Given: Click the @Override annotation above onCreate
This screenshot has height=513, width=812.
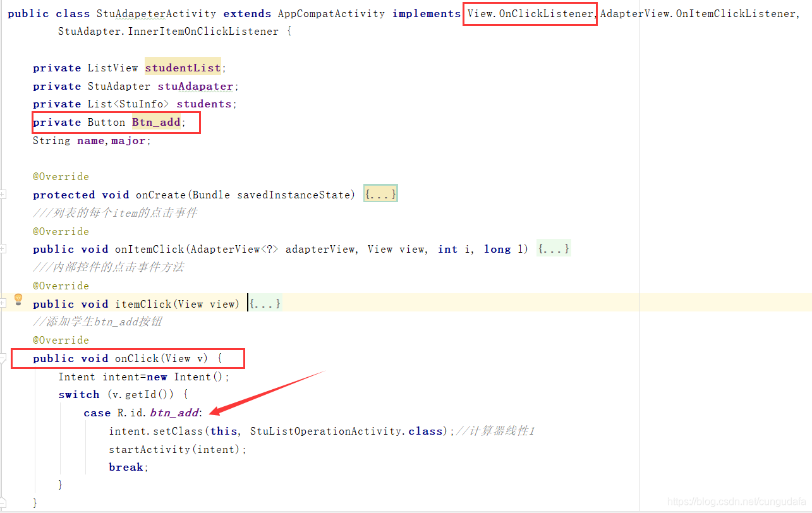Looking at the screenshot, I should 61,176.
